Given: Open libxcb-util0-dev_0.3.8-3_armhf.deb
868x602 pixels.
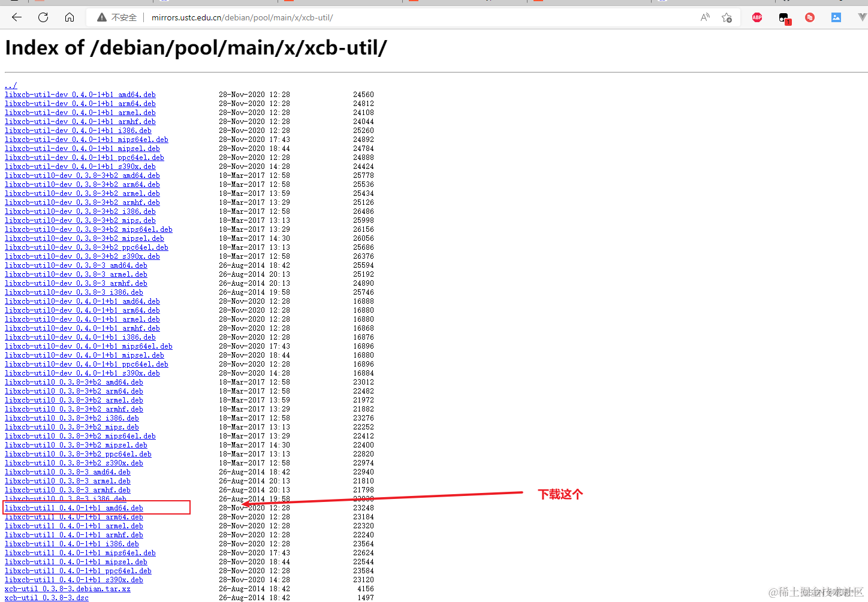Looking at the screenshot, I should tap(76, 283).
